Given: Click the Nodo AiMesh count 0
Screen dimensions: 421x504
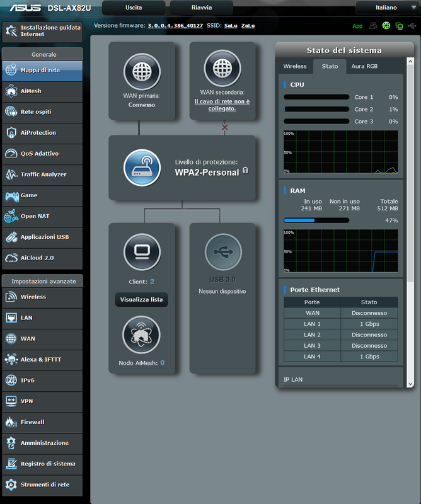Looking at the screenshot, I should (163, 363).
